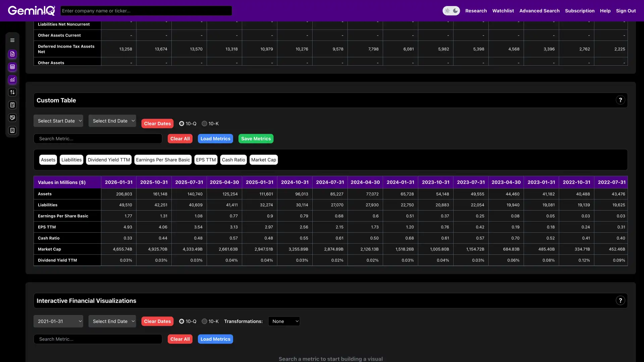The image size is (644, 362).
Task: Open the calculator tool from the sidebar
Action: 12,105
